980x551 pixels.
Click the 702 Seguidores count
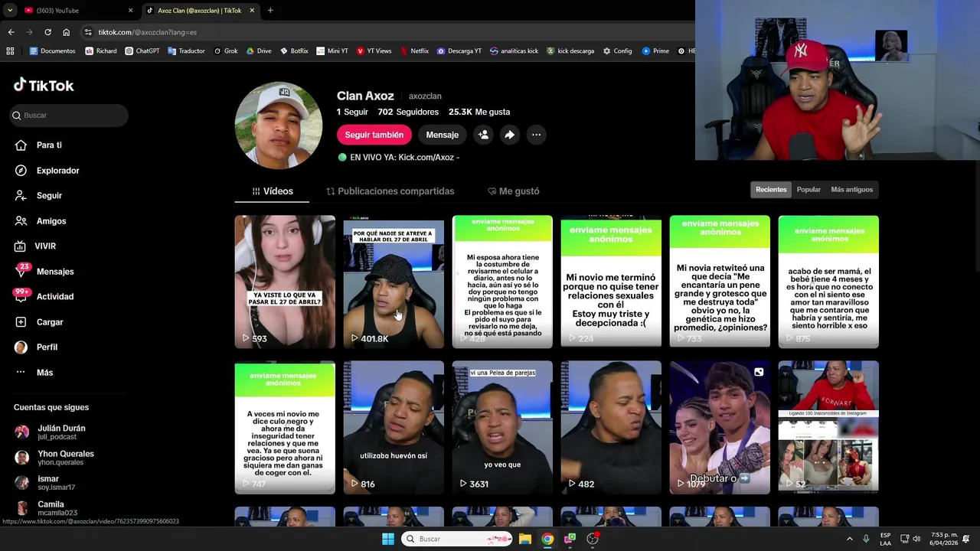[408, 112]
